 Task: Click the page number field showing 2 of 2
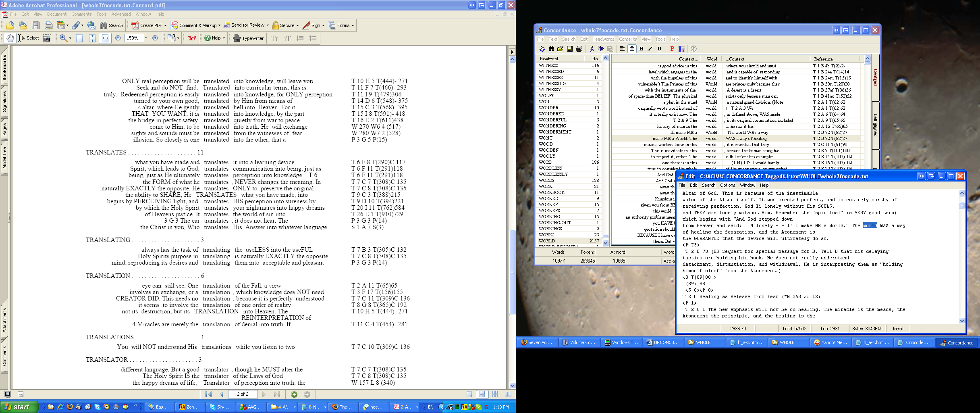pyautogui.click(x=243, y=394)
